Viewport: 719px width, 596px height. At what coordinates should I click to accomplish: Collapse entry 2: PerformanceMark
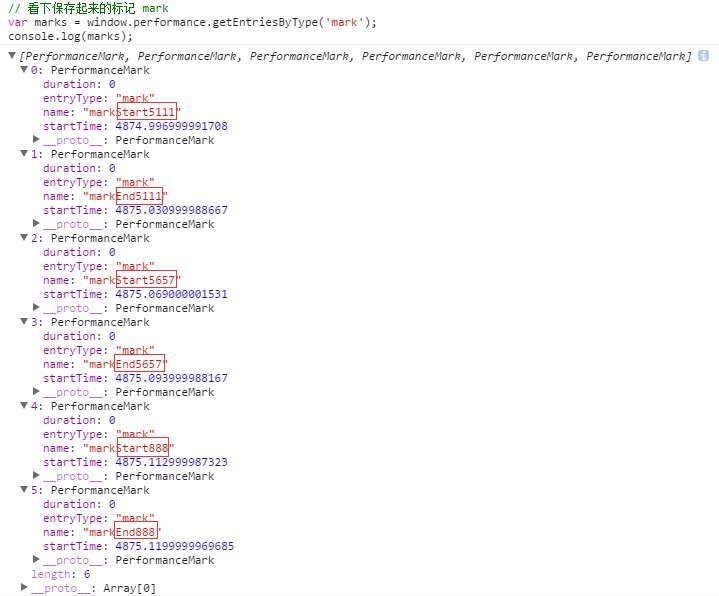24,238
